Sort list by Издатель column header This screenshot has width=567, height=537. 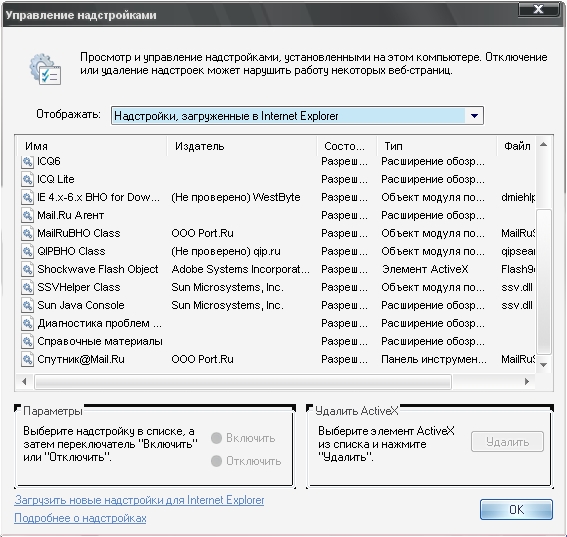click(242, 146)
